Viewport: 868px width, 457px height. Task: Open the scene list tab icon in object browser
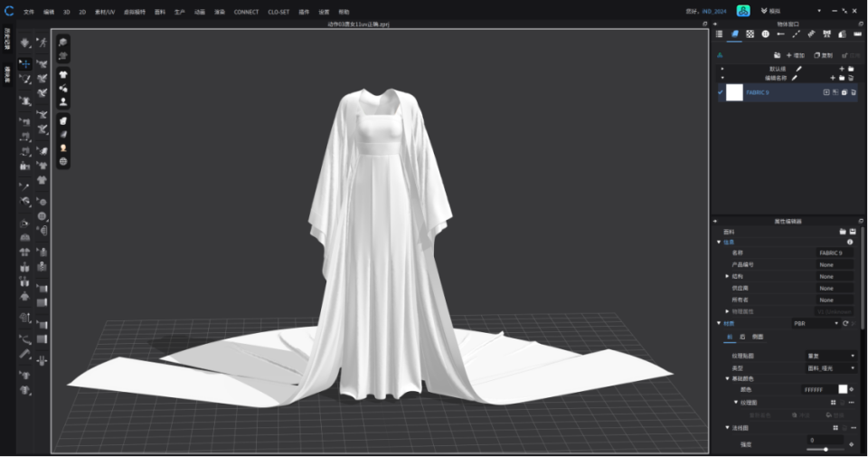tap(719, 34)
